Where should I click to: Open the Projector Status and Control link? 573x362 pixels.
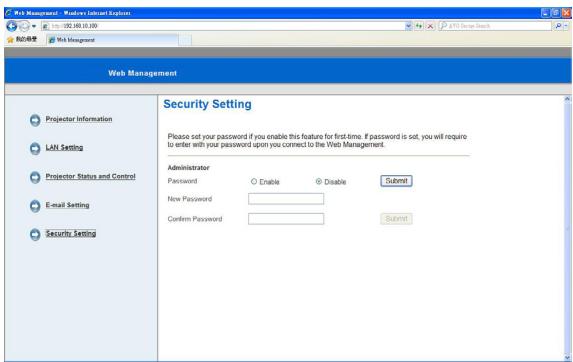(90, 176)
